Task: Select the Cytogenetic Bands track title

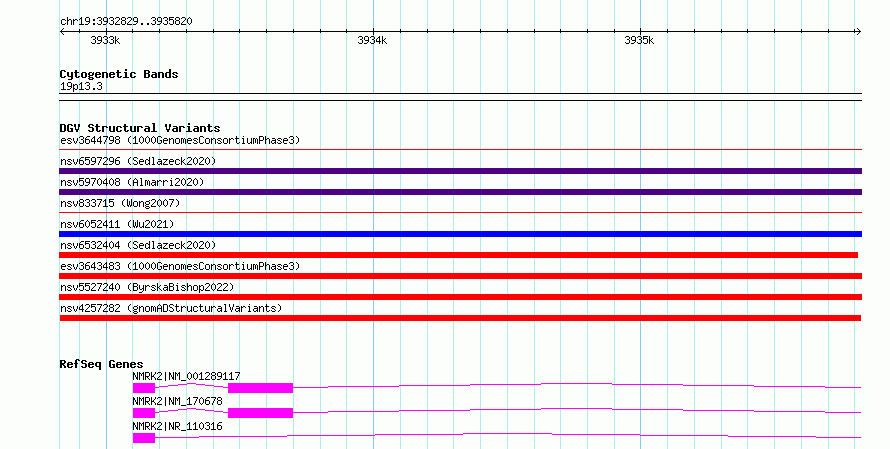Action: point(119,74)
